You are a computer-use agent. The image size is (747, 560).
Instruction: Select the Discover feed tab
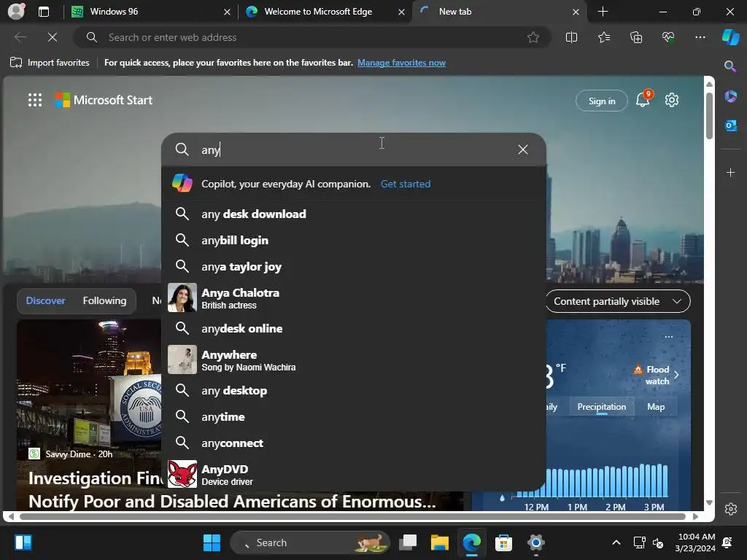tap(46, 301)
